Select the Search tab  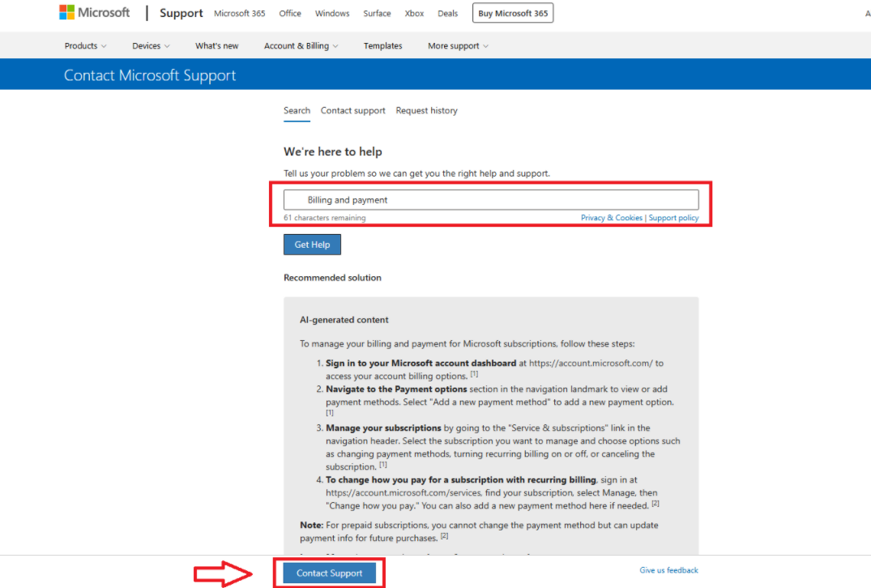[x=297, y=110]
